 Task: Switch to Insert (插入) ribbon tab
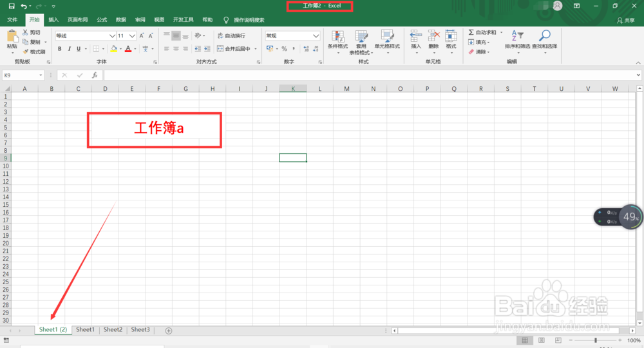coord(53,20)
